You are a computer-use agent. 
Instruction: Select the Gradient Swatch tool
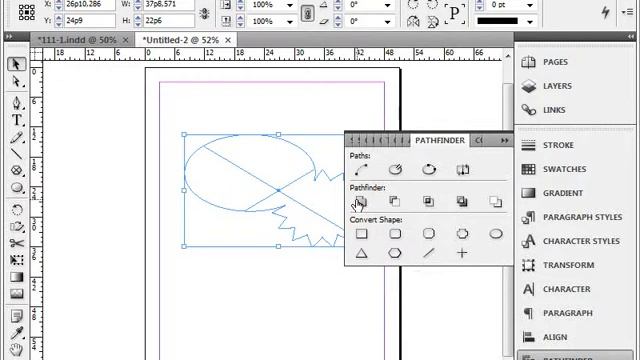(x=16, y=277)
